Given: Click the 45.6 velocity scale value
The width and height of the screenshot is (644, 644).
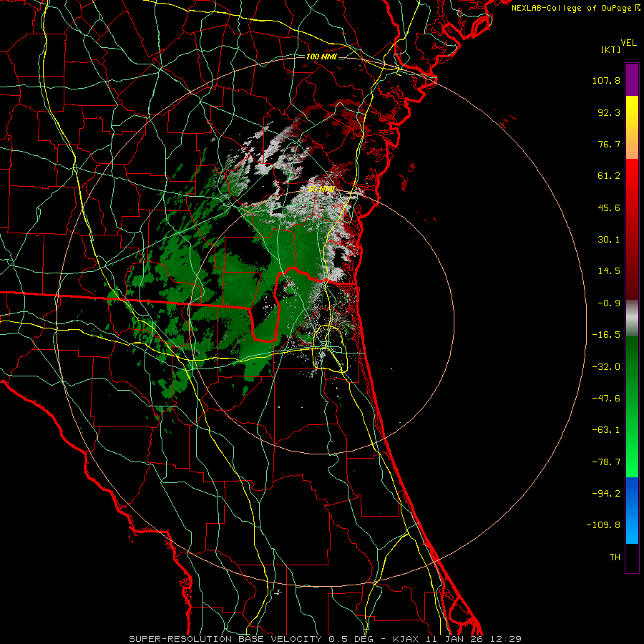Looking at the screenshot, I should (609, 208).
